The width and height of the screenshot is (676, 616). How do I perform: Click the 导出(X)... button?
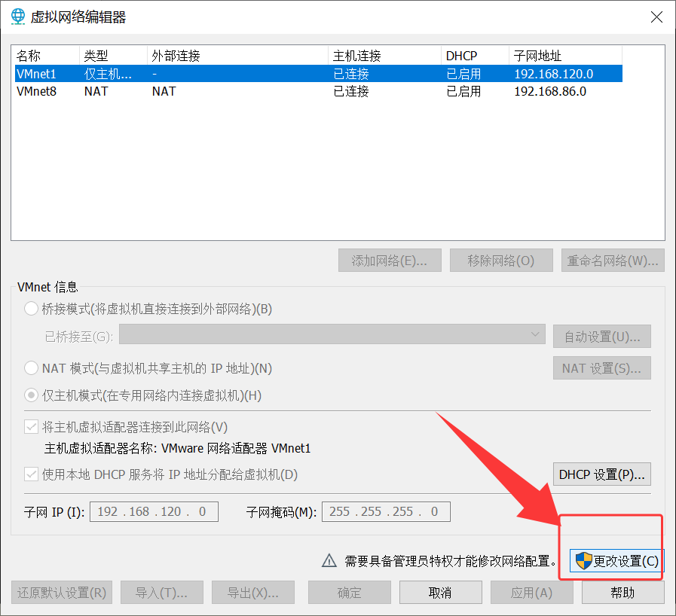(253, 593)
